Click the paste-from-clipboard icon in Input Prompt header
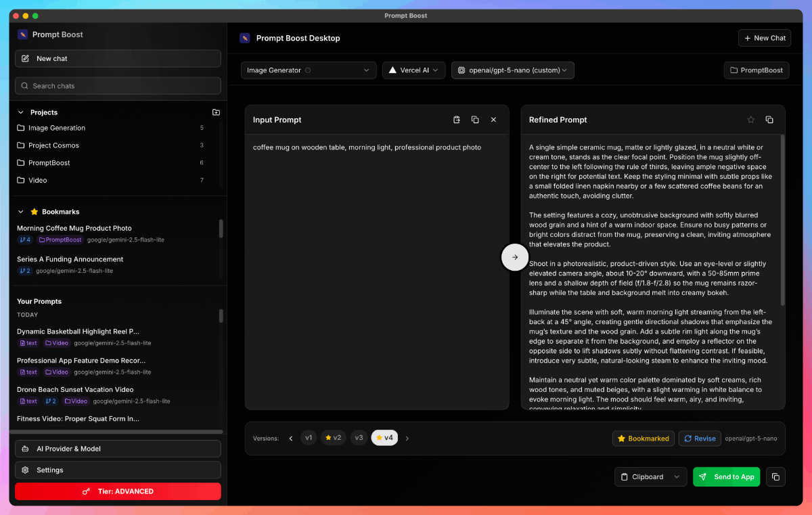The image size is (812, 515). click(x=457, y=119)
